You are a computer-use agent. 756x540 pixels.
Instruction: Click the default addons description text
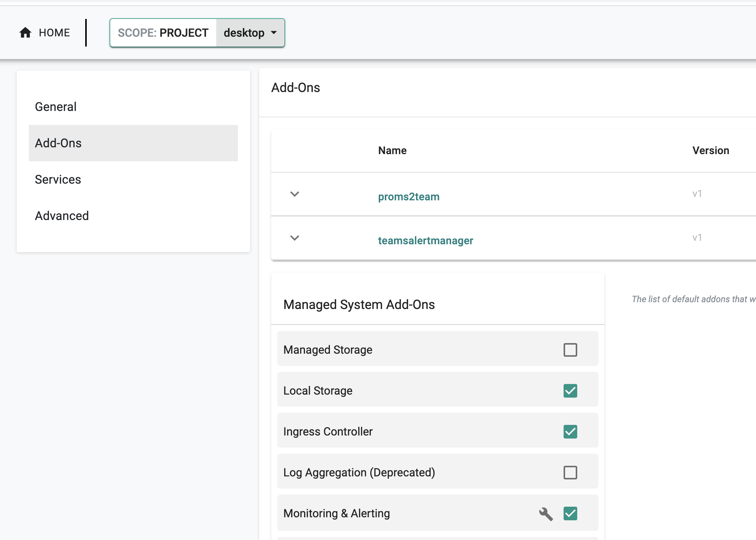[694, 299]
